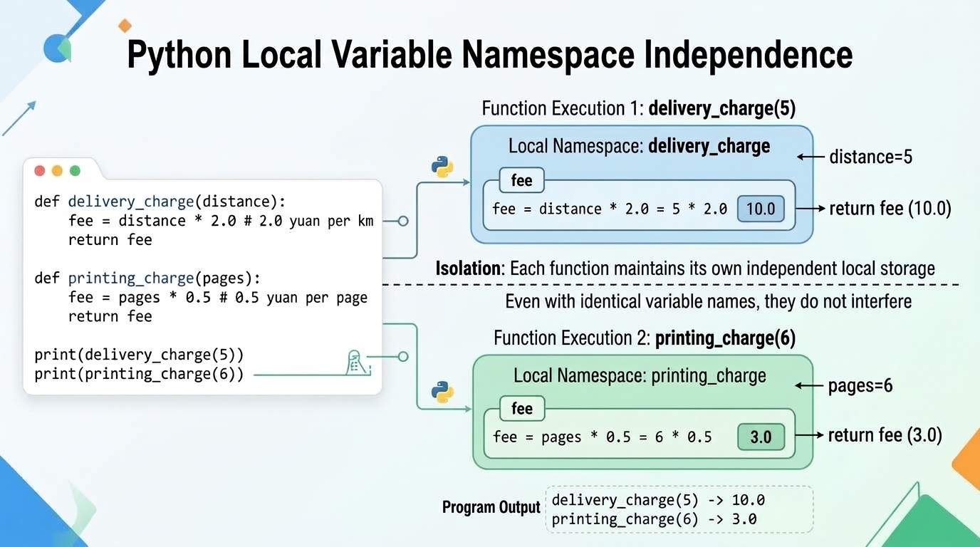Click the "return fee" line under printing_charge

click(x=110, y=316)
